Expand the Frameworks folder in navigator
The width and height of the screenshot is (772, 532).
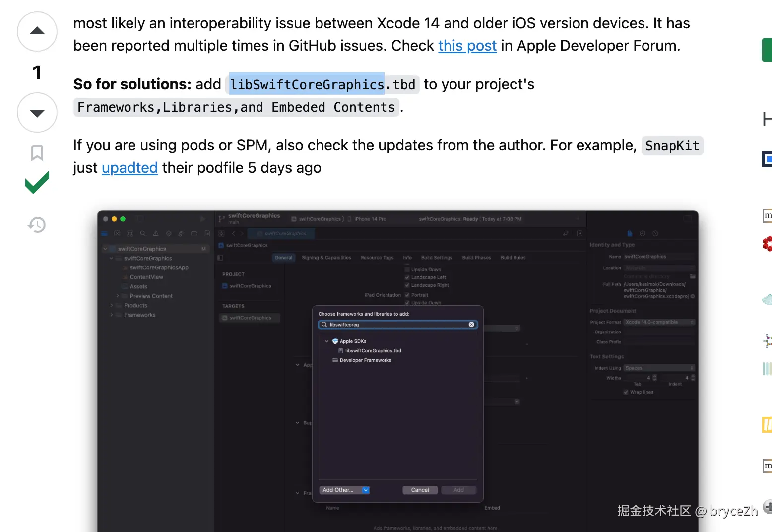[x=111, y=315]
